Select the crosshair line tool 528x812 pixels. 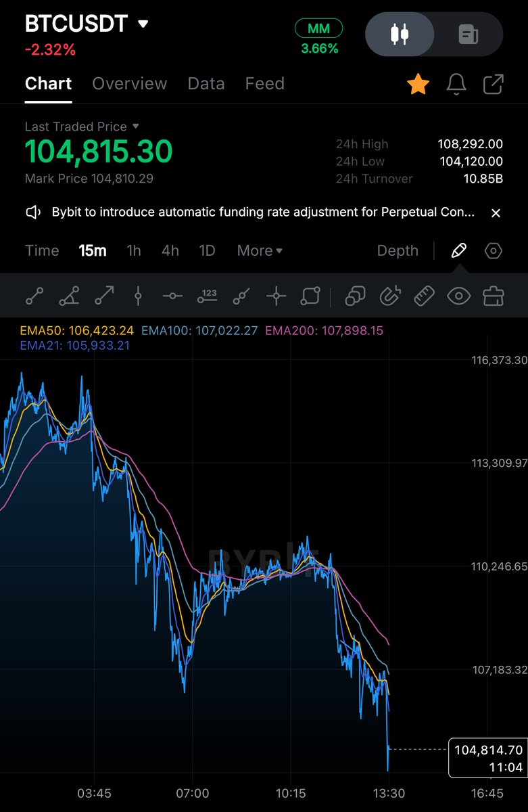point(276,296)
